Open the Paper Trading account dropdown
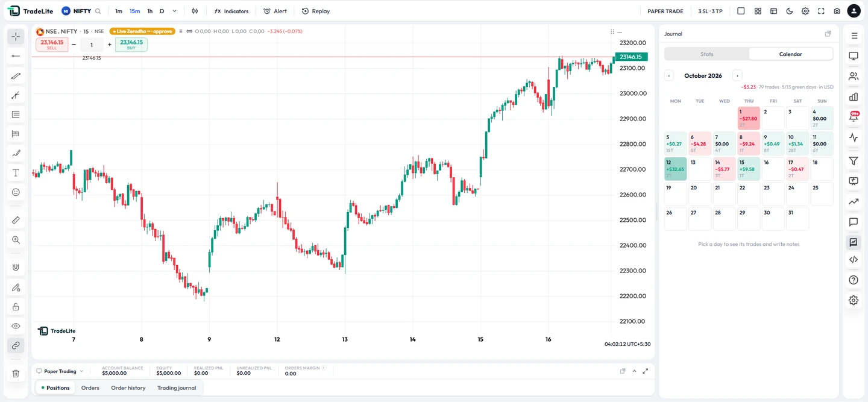The image size is (868, 402). 60,371
